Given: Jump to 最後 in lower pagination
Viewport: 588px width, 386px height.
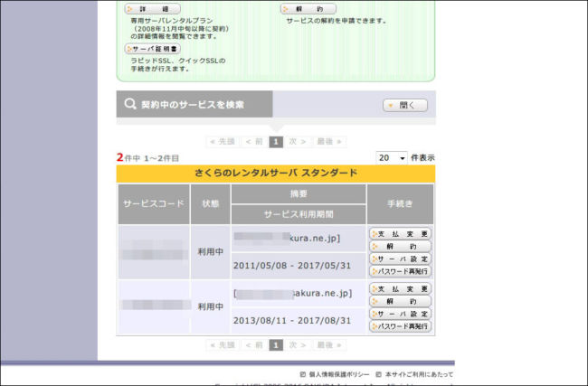Looking at the screenshot, I should [x=329, y=345].
